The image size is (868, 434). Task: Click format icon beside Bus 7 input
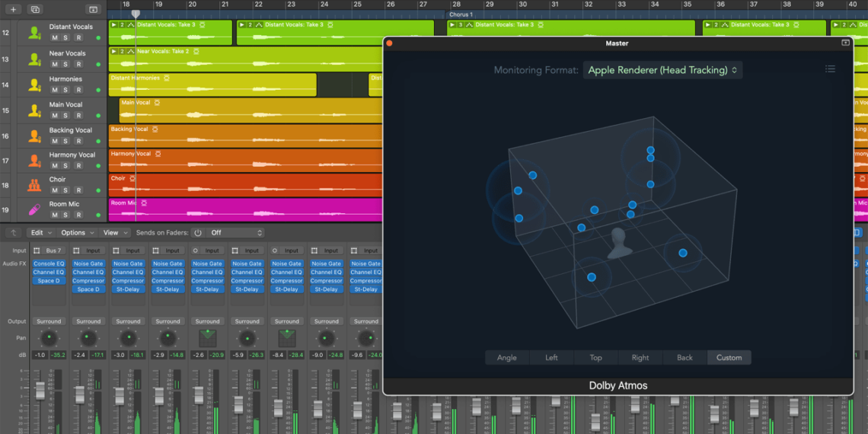[x=37, y=251]
